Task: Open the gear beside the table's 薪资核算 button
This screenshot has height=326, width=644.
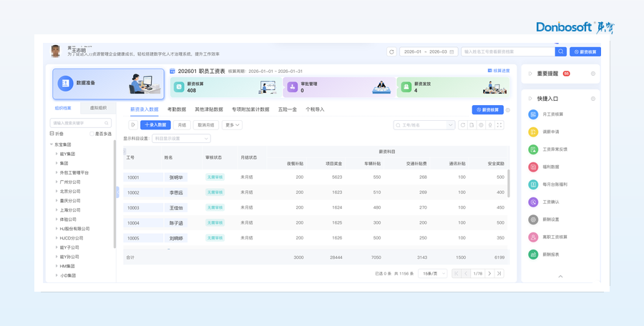Action: [x=508, y=110]
